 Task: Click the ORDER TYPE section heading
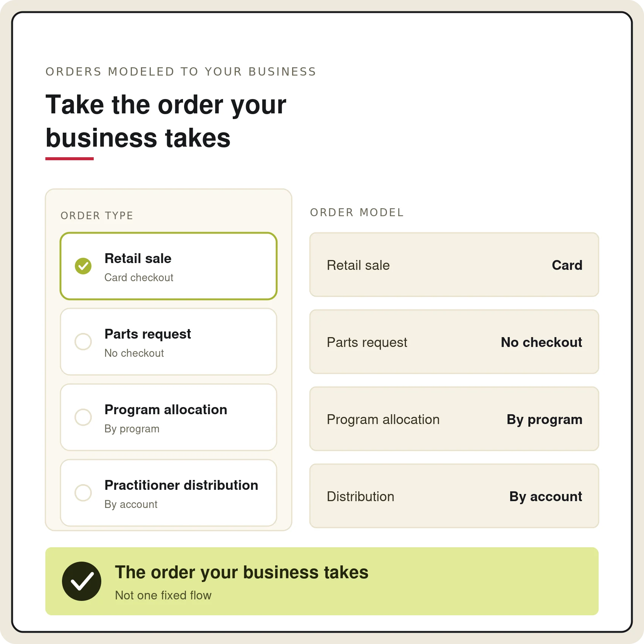pyautogui.click(x=97, y=216)
